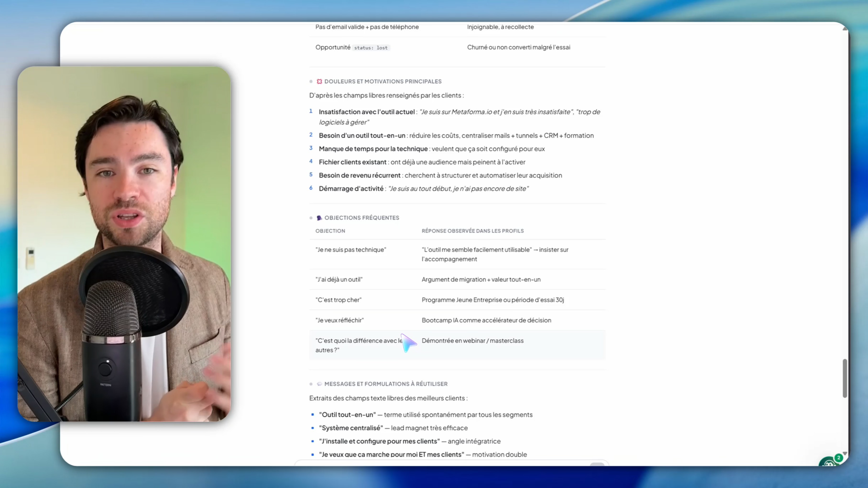This screenshot has height=488, width=868.
Task: Click the speech icon beside Objections fréquentes
Action: click(319, 218)
